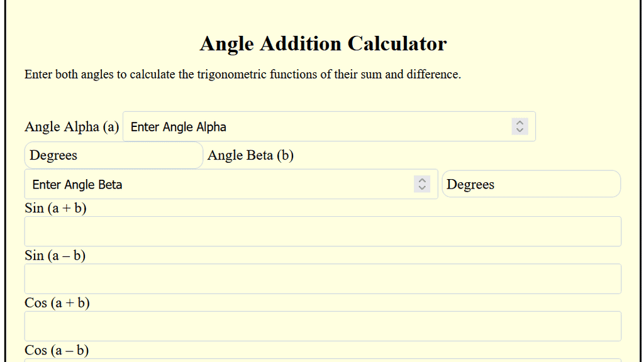Select the Cos (a + b) result field
Image resolution: width=644 pixels, height=362 pixels.
(x=322, y=326)
